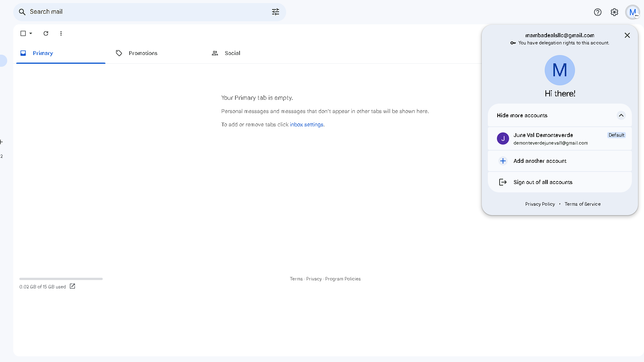Open the select dropdown arrow
The width and height of the screenshot is (644, 362).
pos(31,33)
